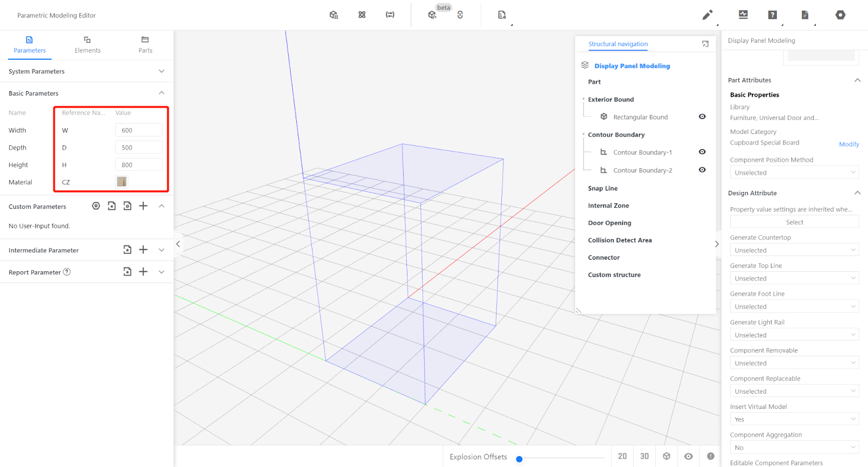Toggle visibility of Contour Boundary-2

coord(702,170)
